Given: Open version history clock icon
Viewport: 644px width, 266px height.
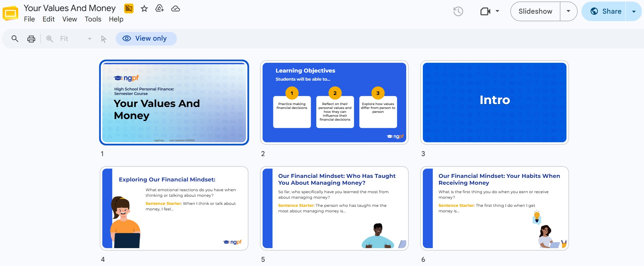Looking at the screenshot, I should click(458, 11).
